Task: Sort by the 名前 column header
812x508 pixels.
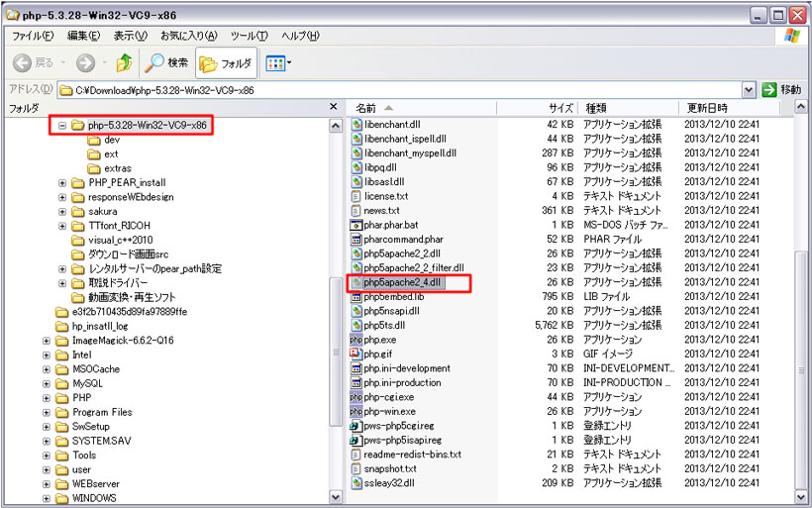Action: (x=422, y=108)
